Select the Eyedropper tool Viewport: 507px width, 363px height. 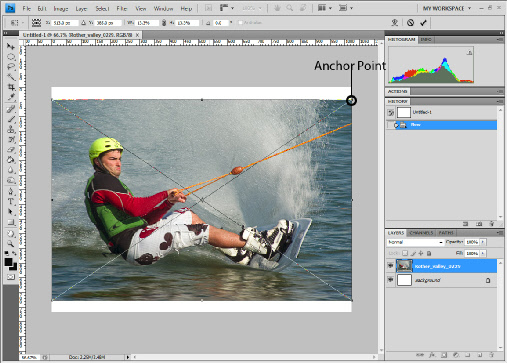tap(11, 97)
